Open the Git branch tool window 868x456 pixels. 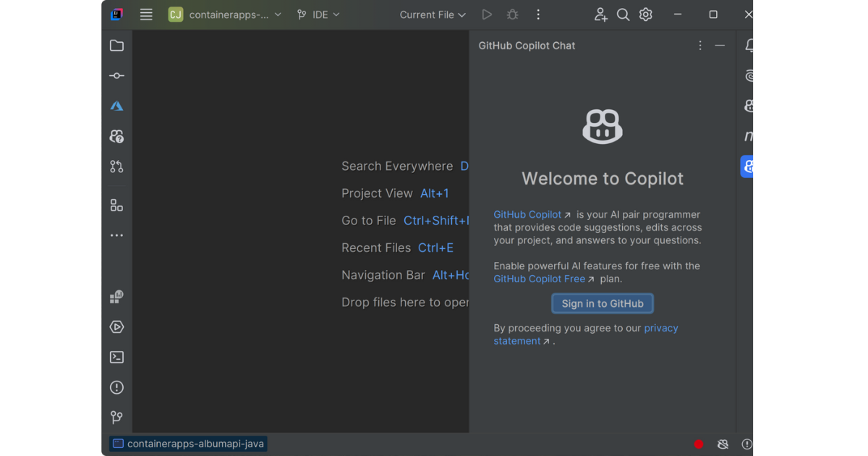pyautogui.click(x=116, y=417)
